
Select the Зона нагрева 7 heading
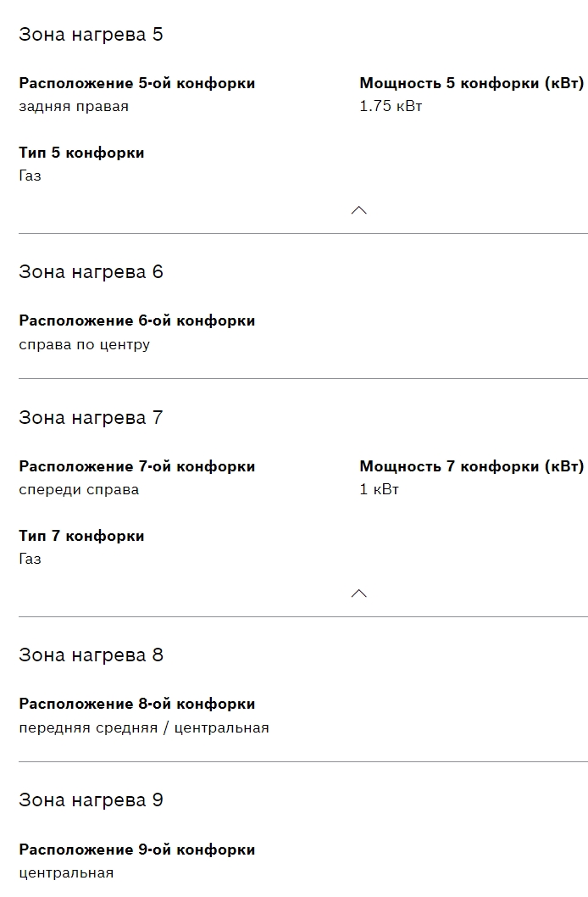(x=91, y=418)
